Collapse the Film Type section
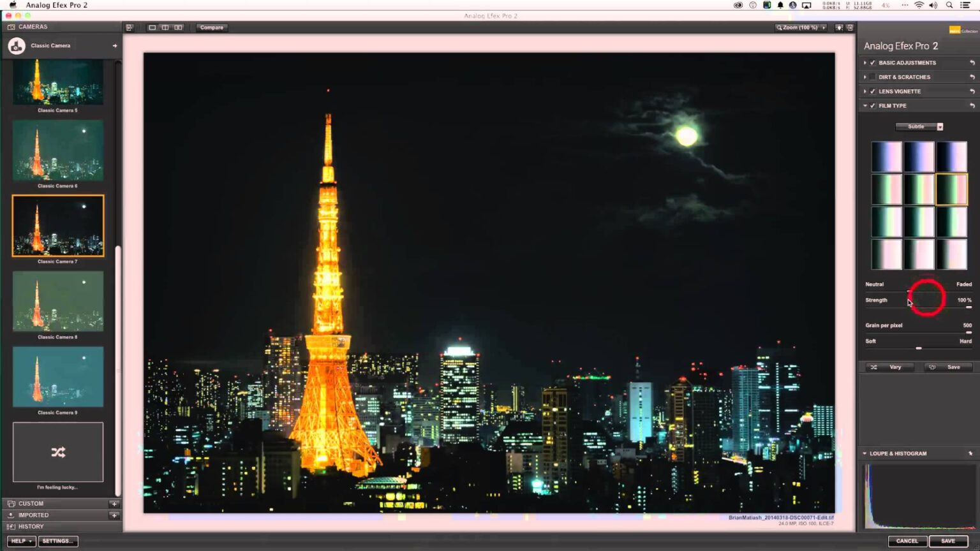This screenshot has width=980, height=551. coord(865,105)
